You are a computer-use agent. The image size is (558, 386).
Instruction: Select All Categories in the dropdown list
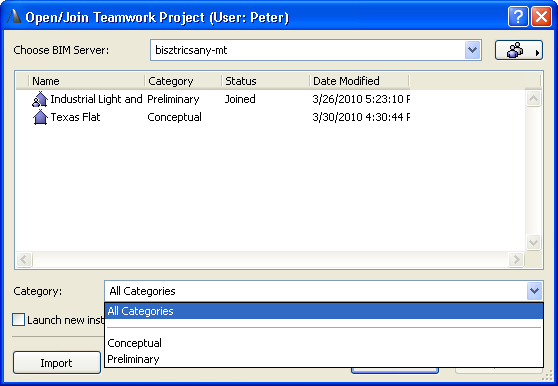pos(324,311)
